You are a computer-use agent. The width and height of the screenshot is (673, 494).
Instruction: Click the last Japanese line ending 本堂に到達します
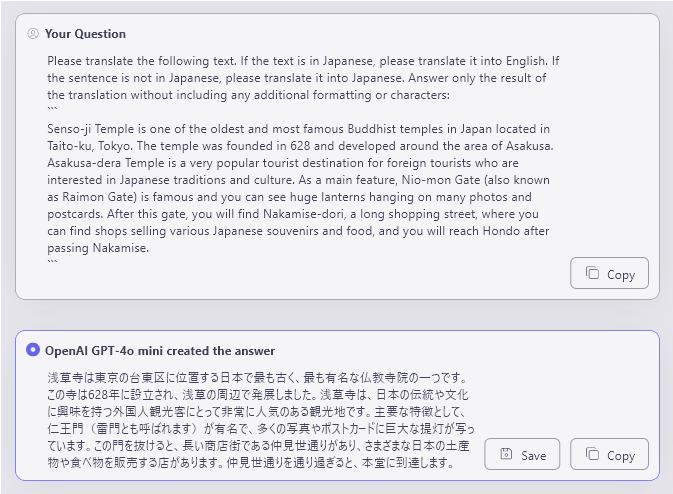click(x=250, y=464)
